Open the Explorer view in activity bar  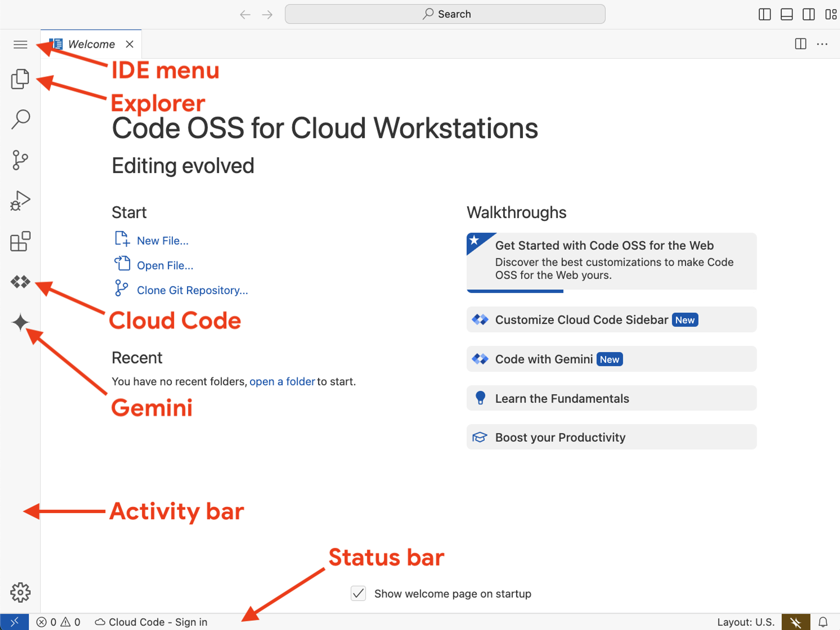(20, 79)
